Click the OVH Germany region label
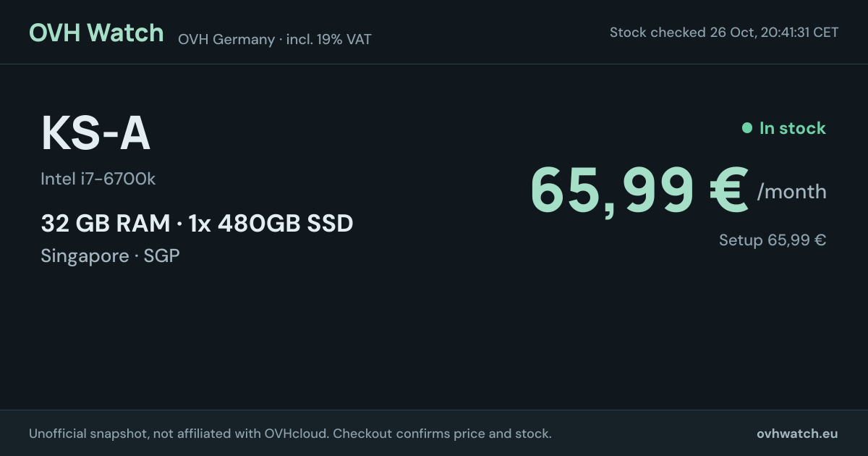Image resolution: width=868 pixels, height=456 pixels. 226,40
